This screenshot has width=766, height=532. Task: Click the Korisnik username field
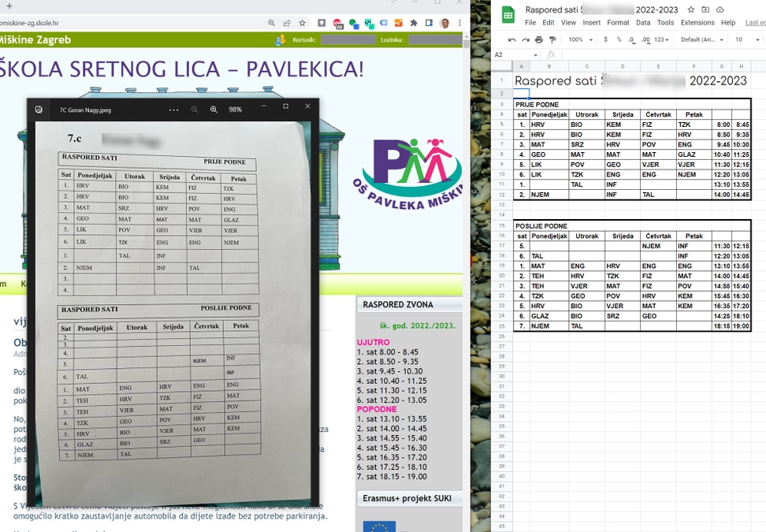(348, 39)
